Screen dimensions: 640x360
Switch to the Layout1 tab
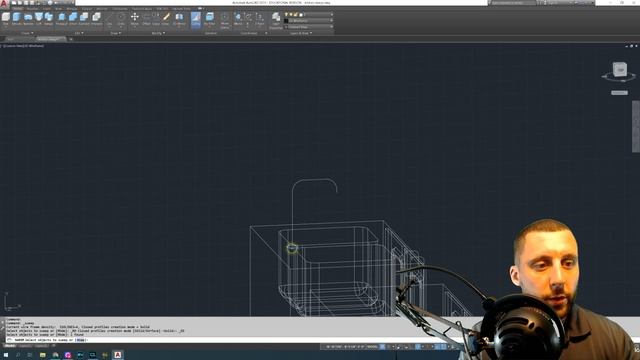point(25,346)
